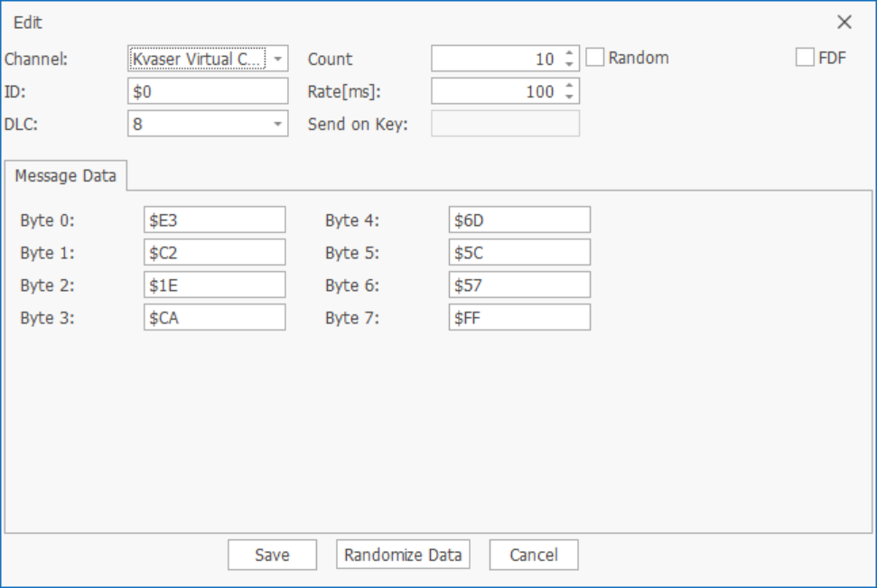Click the Save button
This screenshot has width=877, height=588.
coord(272,555)
